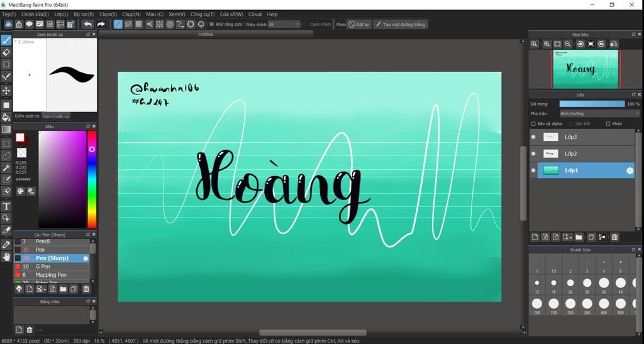Open the Lớp(L) menu

pyautogui.click(x=61, y=14)
